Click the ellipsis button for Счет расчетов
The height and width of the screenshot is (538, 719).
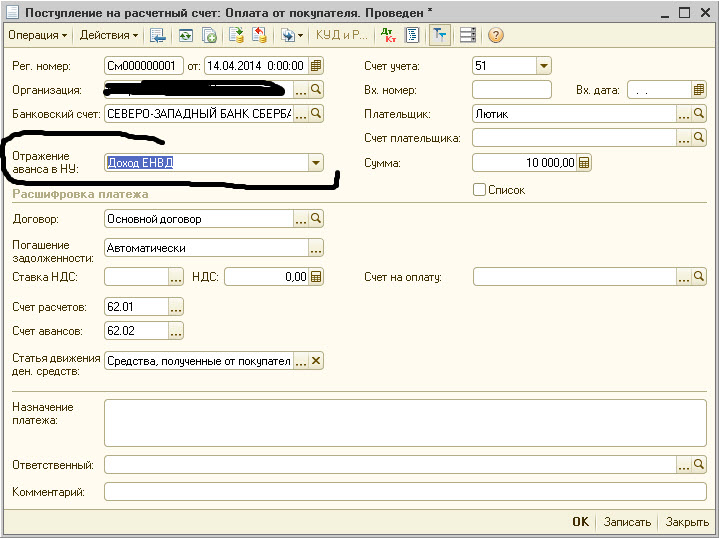[x=176, y=307]
